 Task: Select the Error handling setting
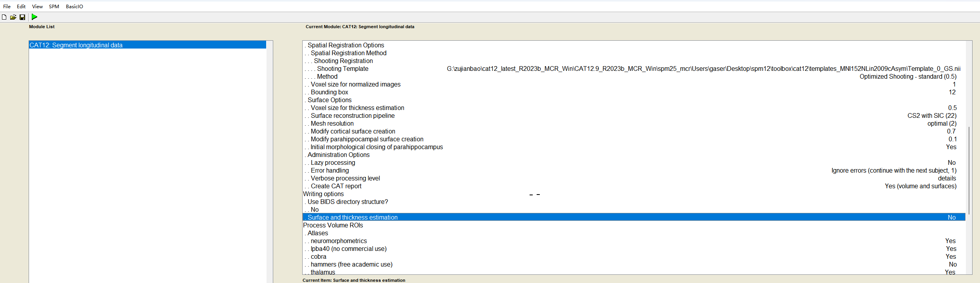pyautogui.click(x=329, y=171)
